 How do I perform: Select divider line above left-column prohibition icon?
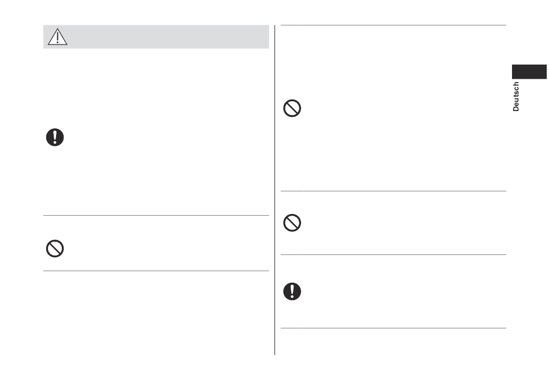click(156, 216)
